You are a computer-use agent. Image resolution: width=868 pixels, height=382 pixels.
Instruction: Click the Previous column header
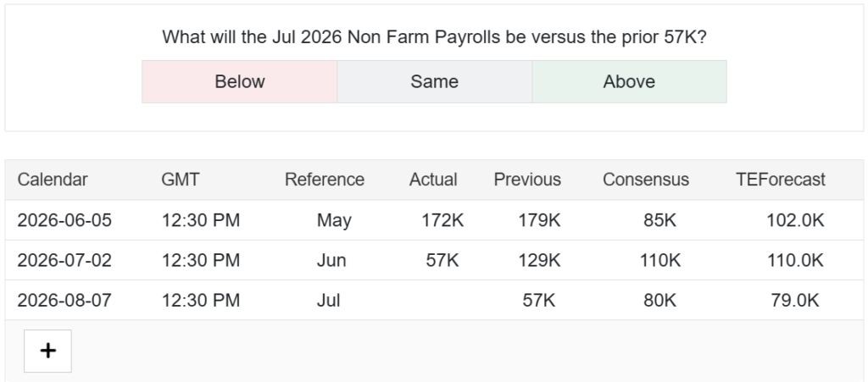point(527,180)
